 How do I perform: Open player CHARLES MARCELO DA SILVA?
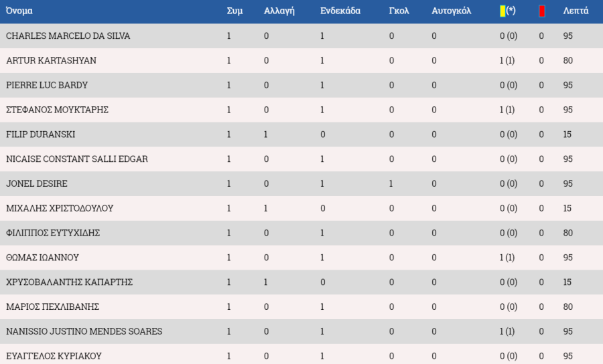point(68,35)
